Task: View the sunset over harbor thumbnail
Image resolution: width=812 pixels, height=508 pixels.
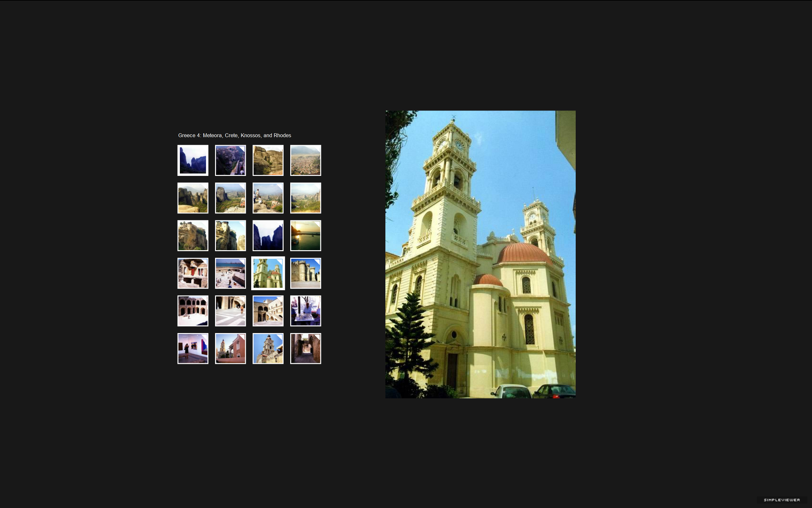Action: click(306, 236)
